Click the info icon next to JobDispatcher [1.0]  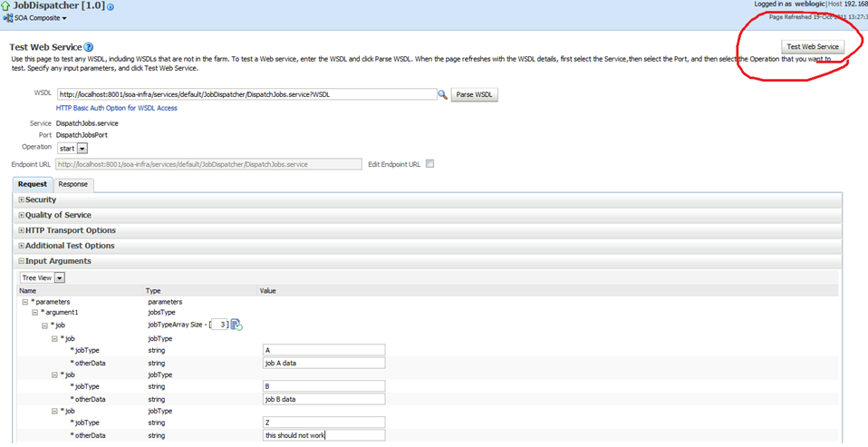coord(111,7)
